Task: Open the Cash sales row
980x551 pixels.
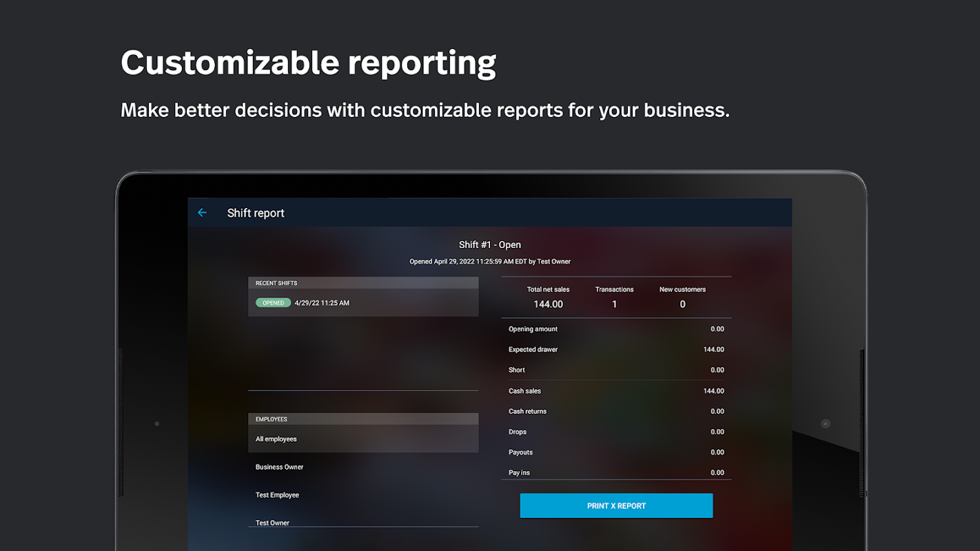Action: coord(616,391)
